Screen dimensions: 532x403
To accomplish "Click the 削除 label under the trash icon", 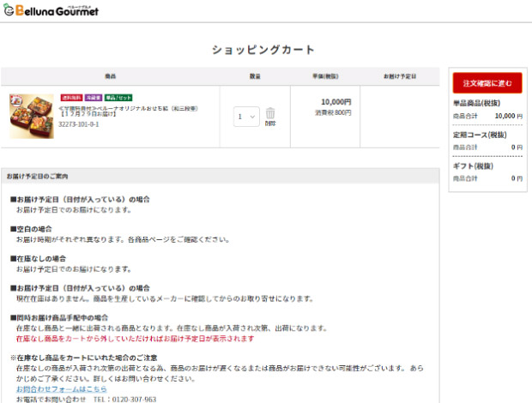I will pyautogui.click(x=270, y=123).
